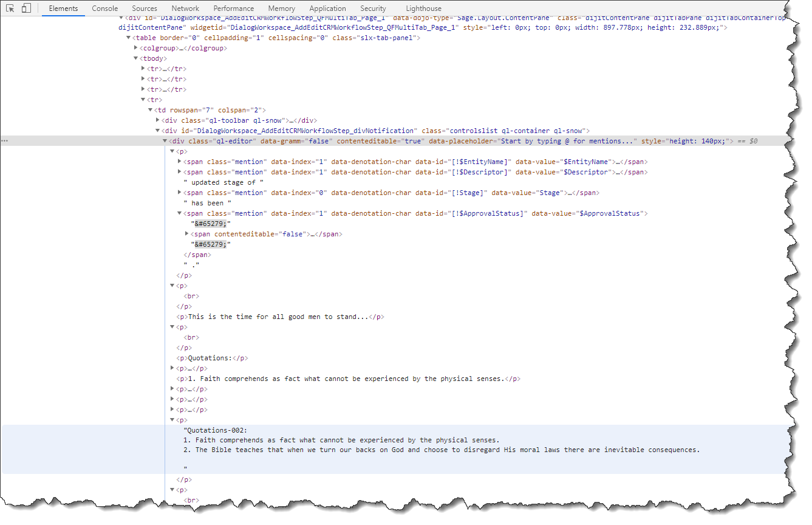Click the data-placeholder "Start by typing @ for mentions..." value

coord(567,141)
